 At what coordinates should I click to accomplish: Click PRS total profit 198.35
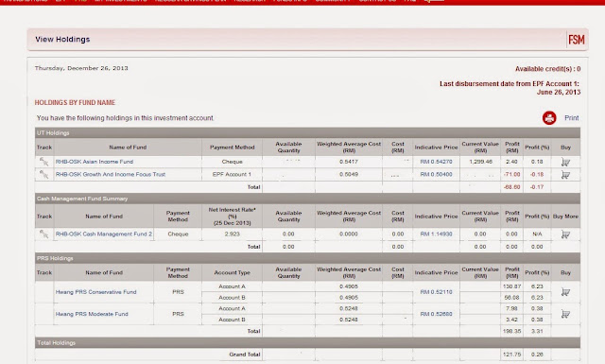512,331
